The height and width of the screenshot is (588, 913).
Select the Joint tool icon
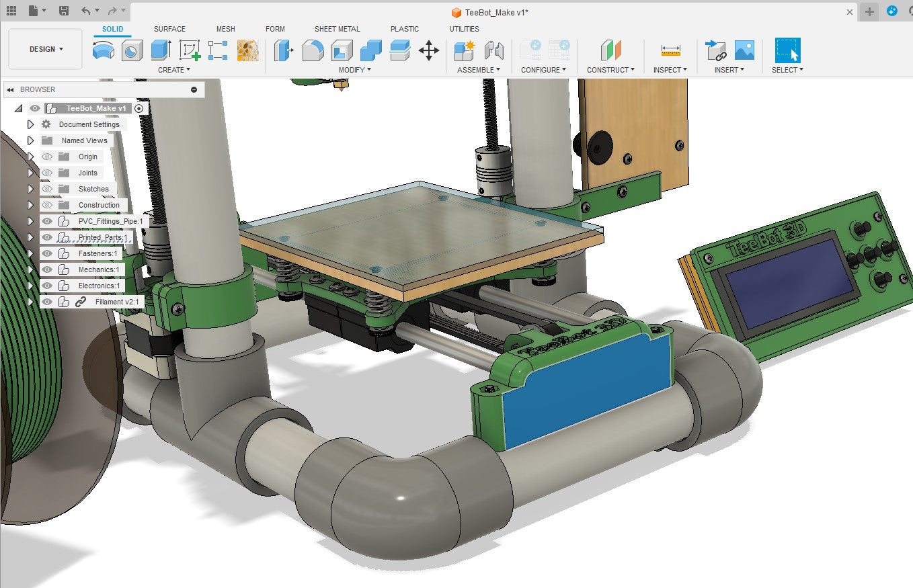click(494, 50)
